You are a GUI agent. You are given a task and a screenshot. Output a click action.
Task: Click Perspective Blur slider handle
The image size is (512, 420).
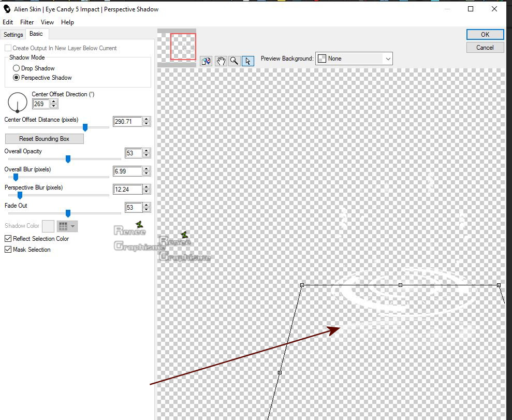tap(20, 195)
